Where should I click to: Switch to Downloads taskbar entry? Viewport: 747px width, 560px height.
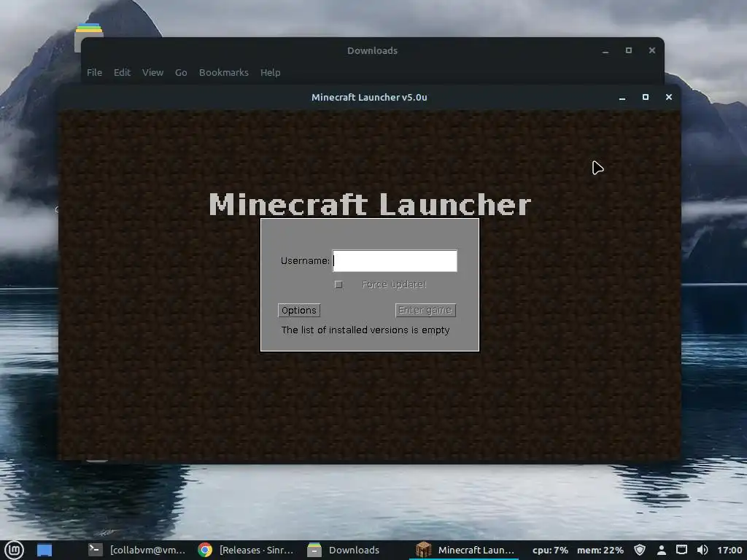[344, 550]
